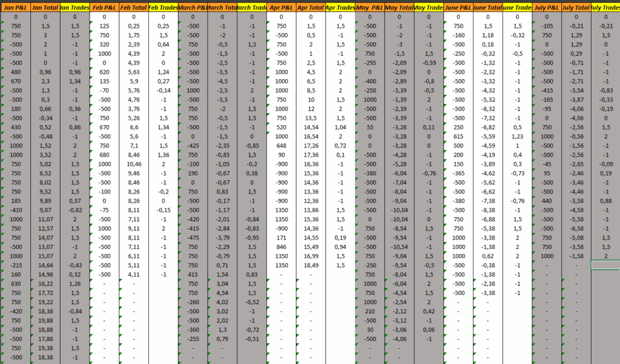Click Jan P&L cell showing -410

point(16,210)
